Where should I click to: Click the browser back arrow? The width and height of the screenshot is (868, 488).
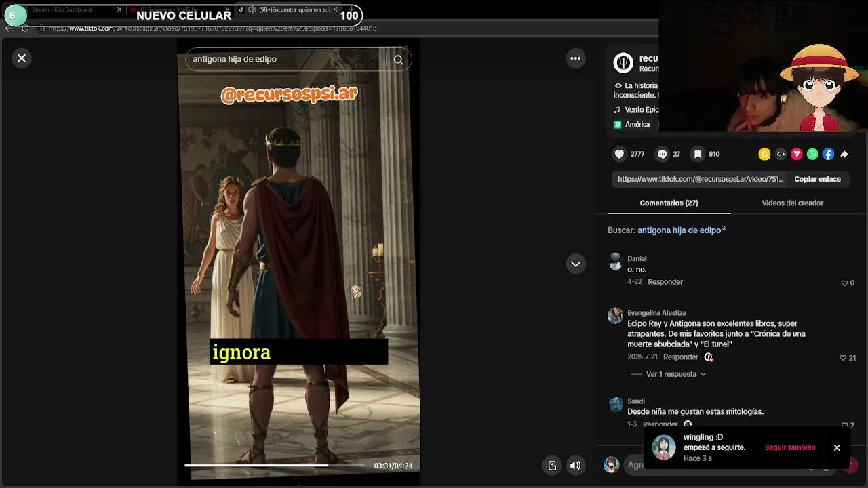coord(9,28)
